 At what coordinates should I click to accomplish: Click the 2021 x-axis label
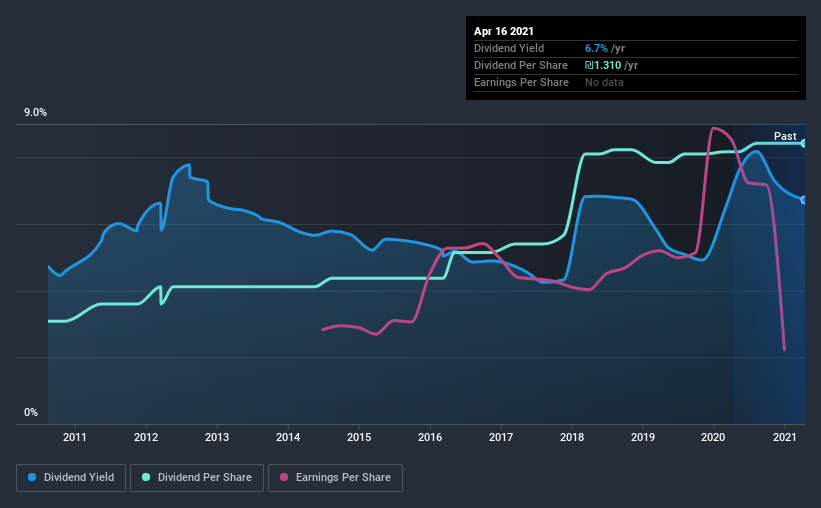click(785, 437)
